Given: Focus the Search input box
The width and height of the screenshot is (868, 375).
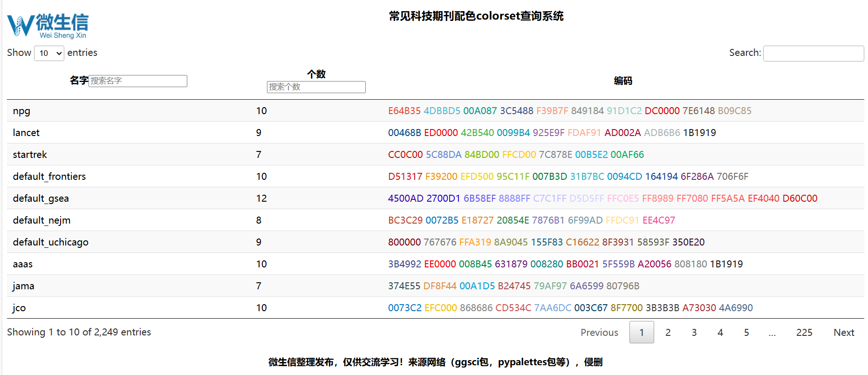Looking at the screenshot, I should click(813, 54).
